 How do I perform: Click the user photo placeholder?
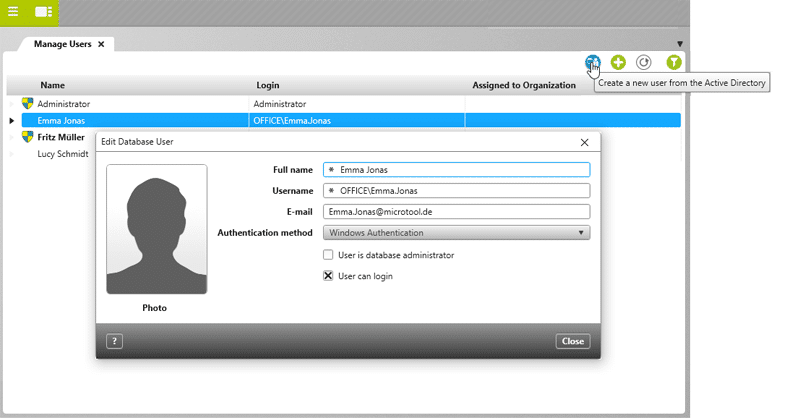click(x=156, y=229)
